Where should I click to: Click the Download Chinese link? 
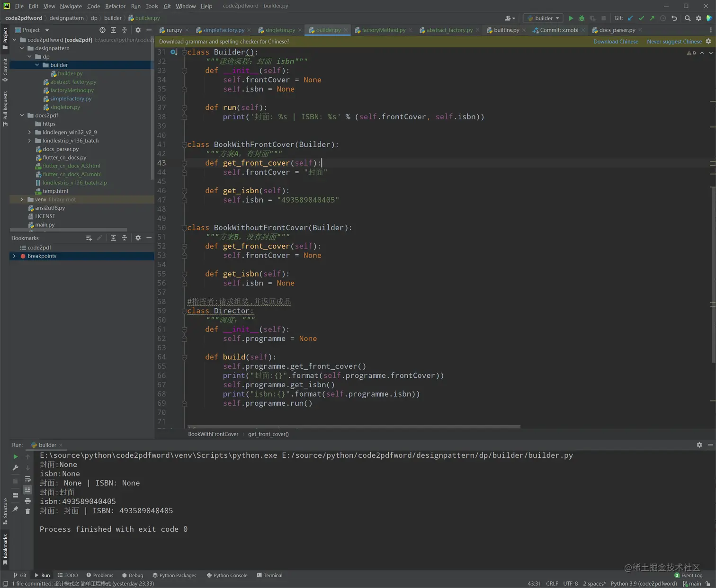point(616,42)
